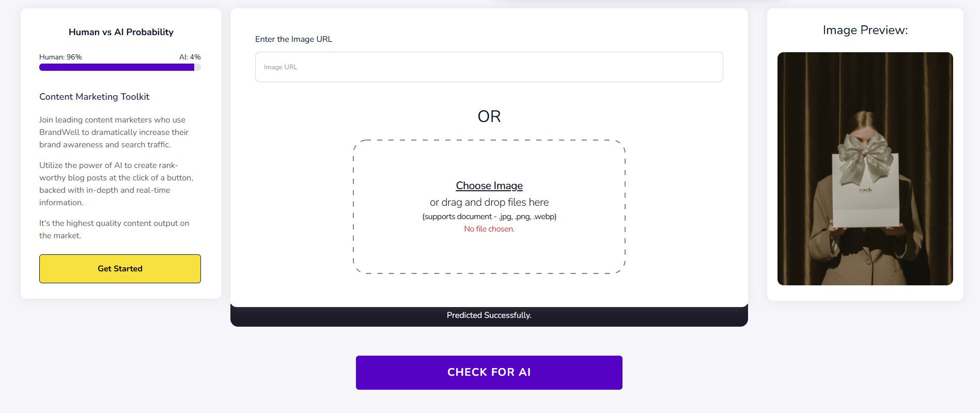
Task: Click the Image URL input field
Action: click(489, 67)
